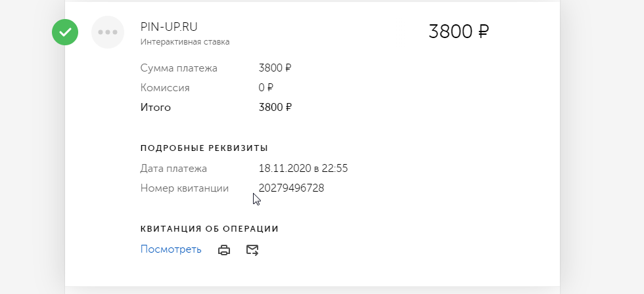
Task: Click the 3800 ₽ value beside Сумма платежа
Action: (275, 68)
